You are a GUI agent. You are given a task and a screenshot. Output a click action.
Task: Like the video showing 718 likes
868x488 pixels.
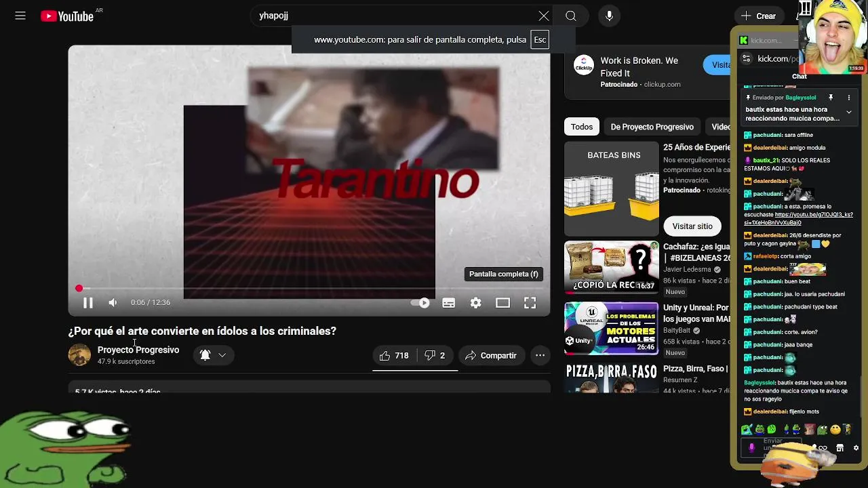pos(394,355)
